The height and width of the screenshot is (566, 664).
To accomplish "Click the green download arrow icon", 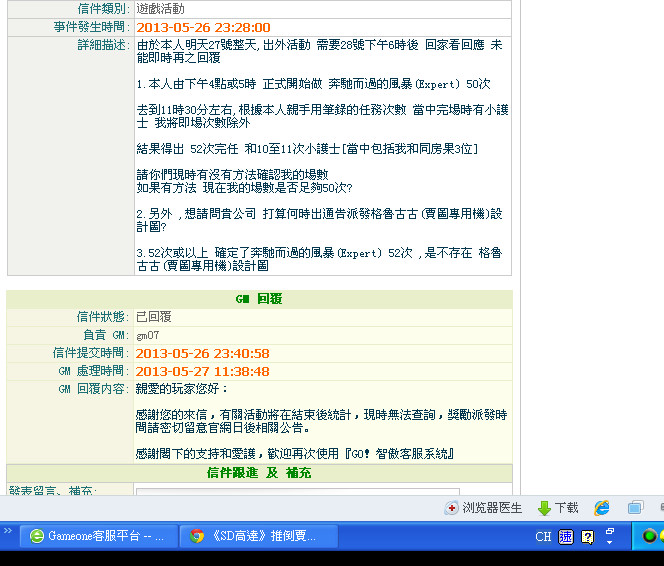I will (545, 508).
